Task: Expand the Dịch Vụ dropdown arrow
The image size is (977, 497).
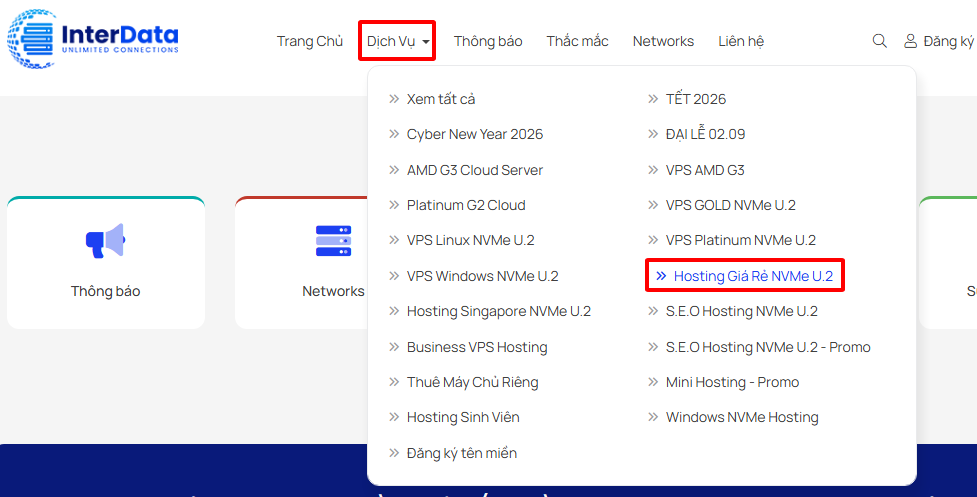Action: pyautogui.click(x=426, y=42)
